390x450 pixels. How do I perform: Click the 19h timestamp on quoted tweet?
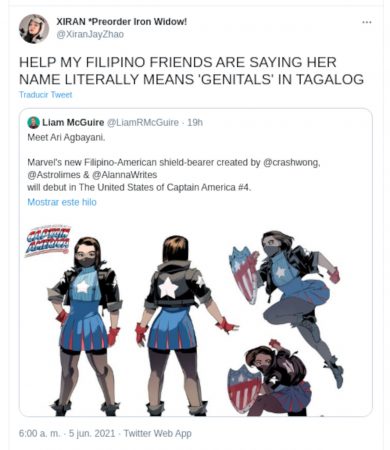195,123
